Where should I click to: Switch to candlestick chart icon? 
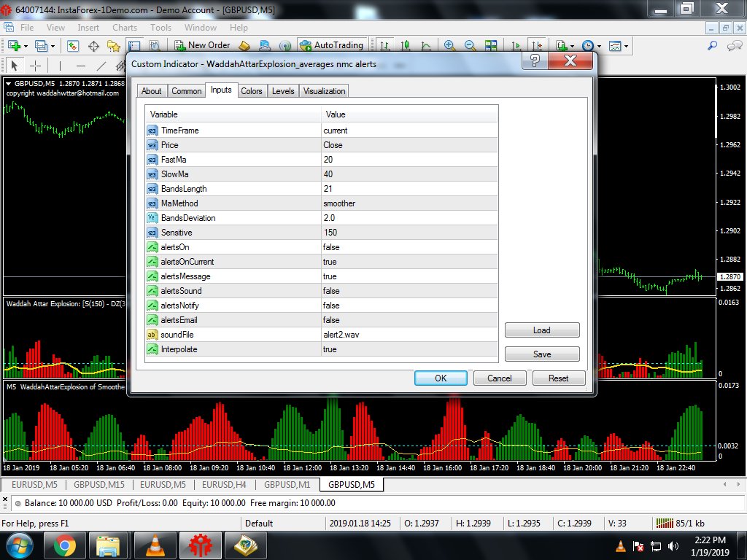pyautogui.click(x=406, y=46)
